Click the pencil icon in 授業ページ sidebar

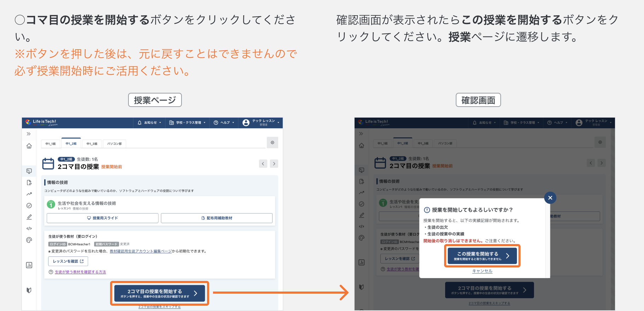[29, 217]
